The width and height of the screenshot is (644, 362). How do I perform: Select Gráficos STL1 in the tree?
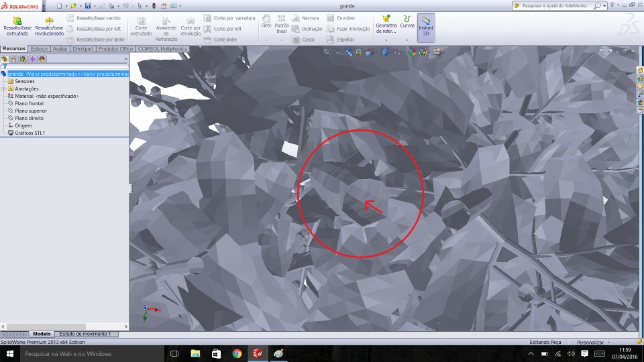[x=26, y=133]
